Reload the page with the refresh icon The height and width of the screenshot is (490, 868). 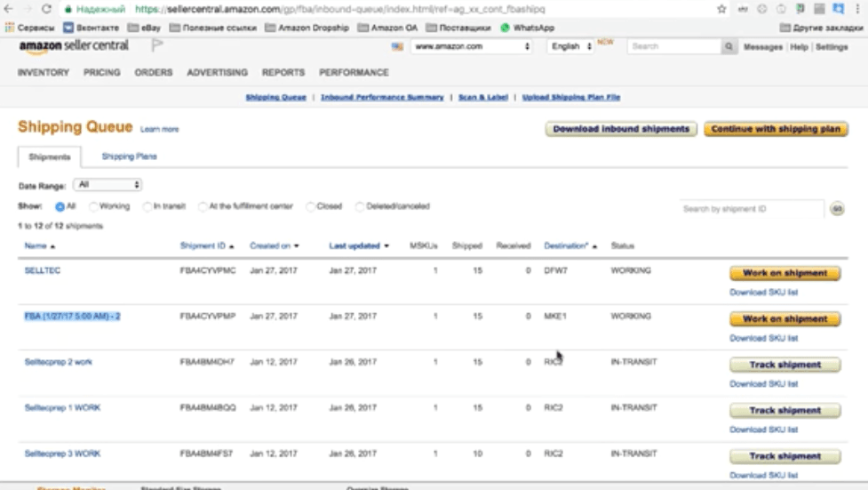46,9
